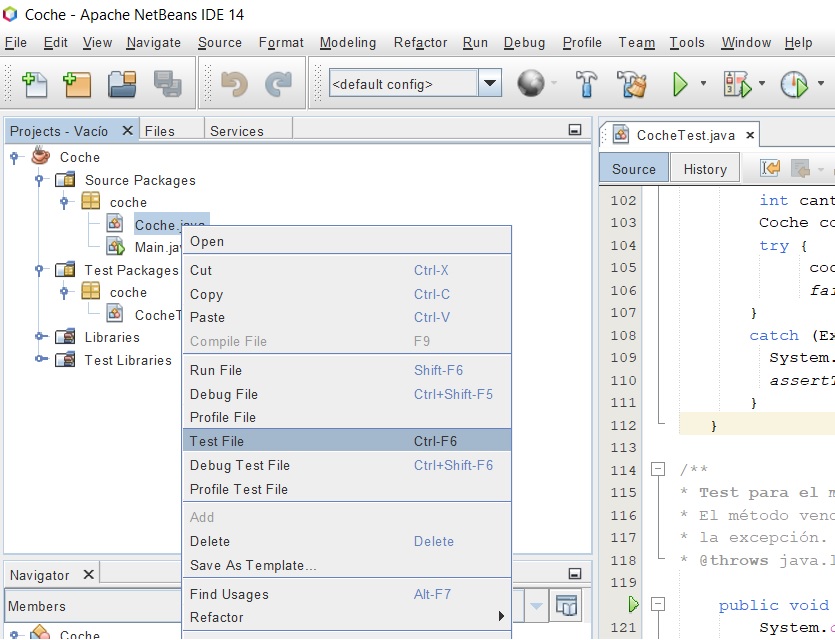Viewport: 835px width, 640px height.
Task: Switch to the History editor view
Action: 705,169
